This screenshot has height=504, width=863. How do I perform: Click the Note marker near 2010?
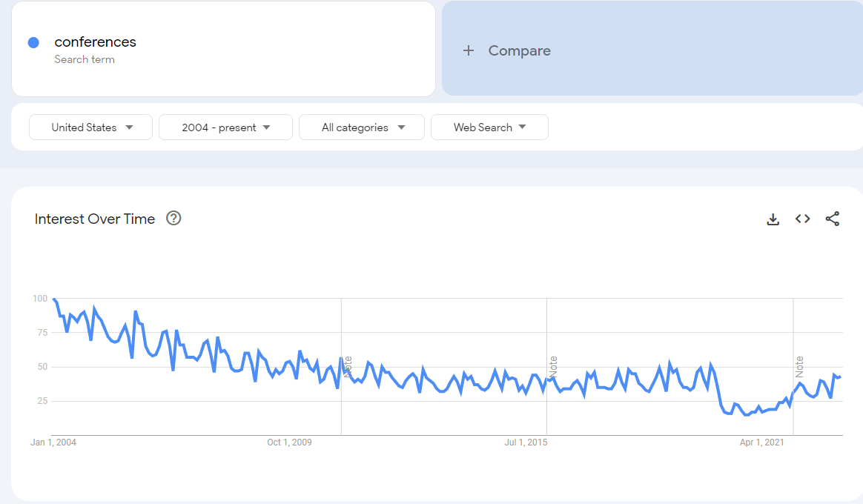(348, 366)
